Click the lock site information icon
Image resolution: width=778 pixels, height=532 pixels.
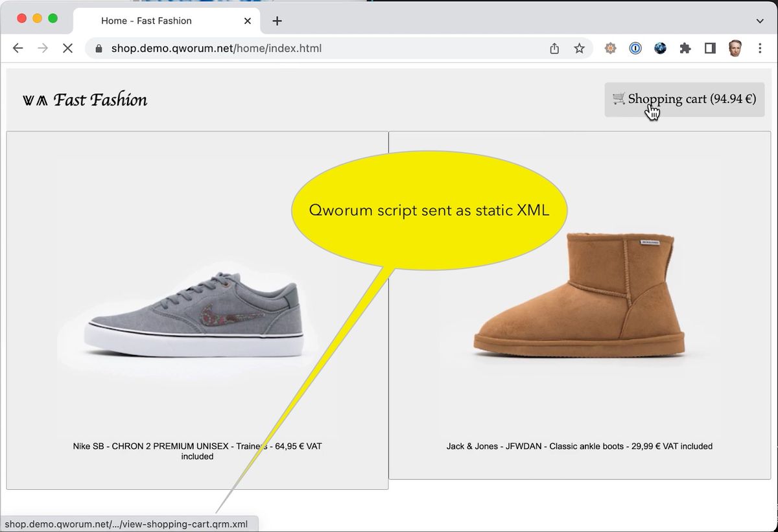click(x=99, y=49)
